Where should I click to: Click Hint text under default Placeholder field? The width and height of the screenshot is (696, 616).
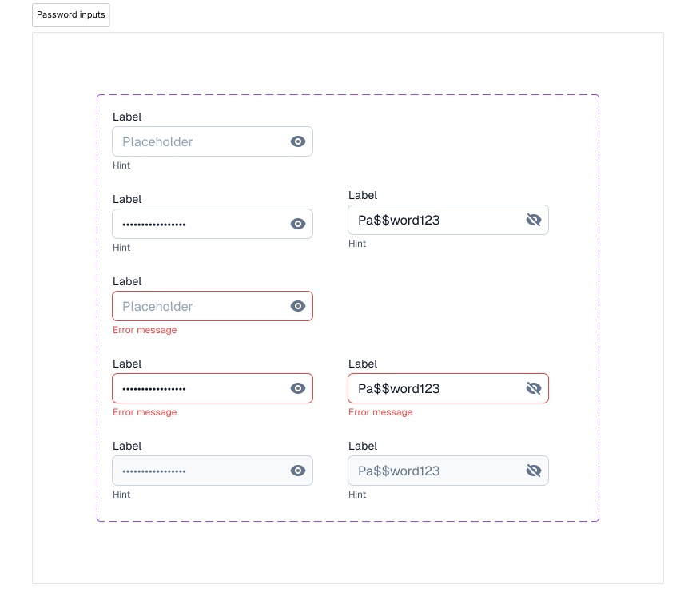tap(121, 165)
